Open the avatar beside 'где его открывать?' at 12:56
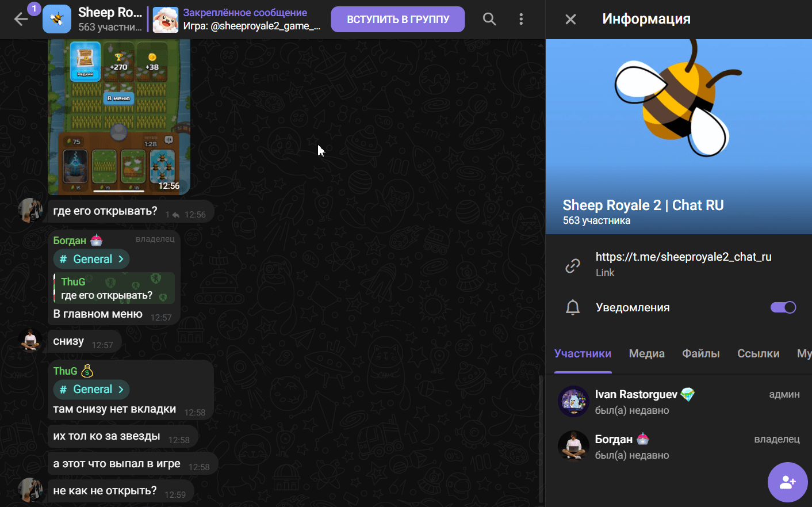The height and width of the screenshot is (507, 812). [30, 210]
